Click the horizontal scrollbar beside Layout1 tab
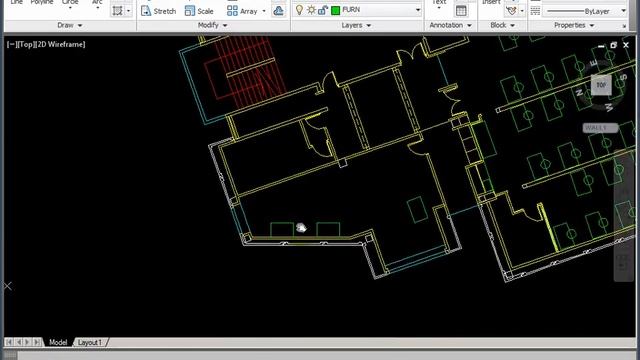 371,342
